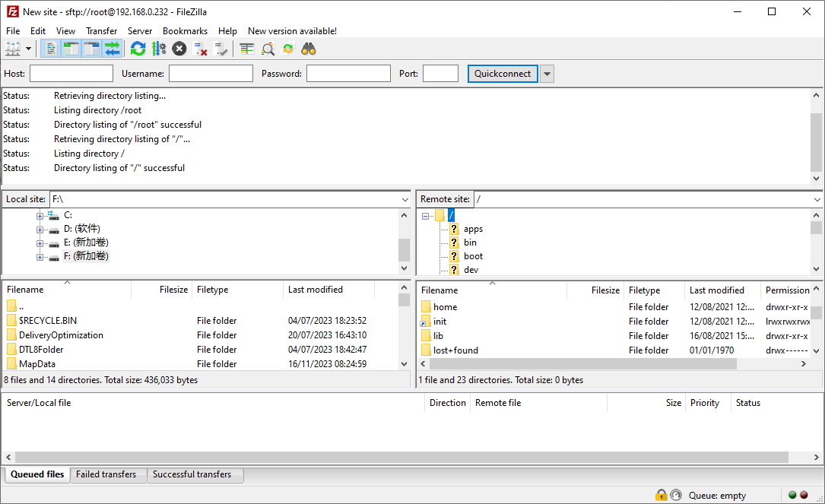The height and width of the screenshot is (504, 825).
Task: Toggle local directory tree display
Action: [x=71, y=49]
